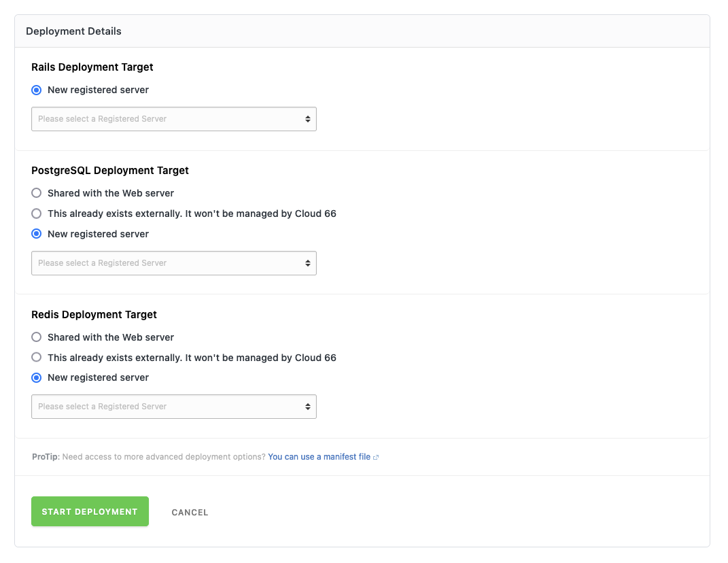Select Redis already exists externally option
This screenshot has height=563, width=728.
36,357
